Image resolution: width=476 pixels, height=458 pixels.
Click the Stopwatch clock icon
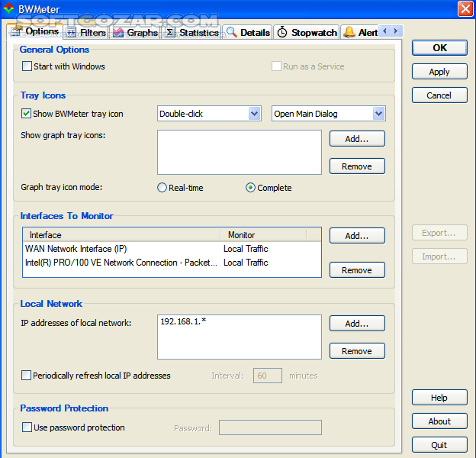[282, 32]
